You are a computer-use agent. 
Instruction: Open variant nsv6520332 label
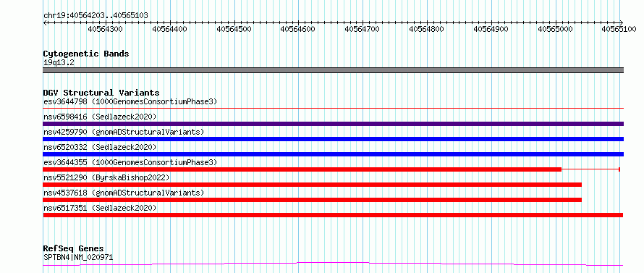(x=100, y=147)
